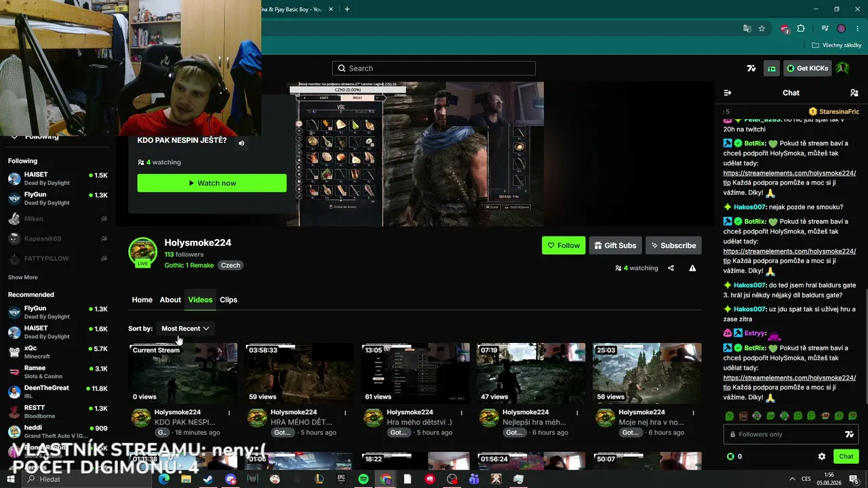Collapse the chat panel
Image resolution: width=868 pixels, height=488 pixels.
pyautogui.click(x=728, y=93)
